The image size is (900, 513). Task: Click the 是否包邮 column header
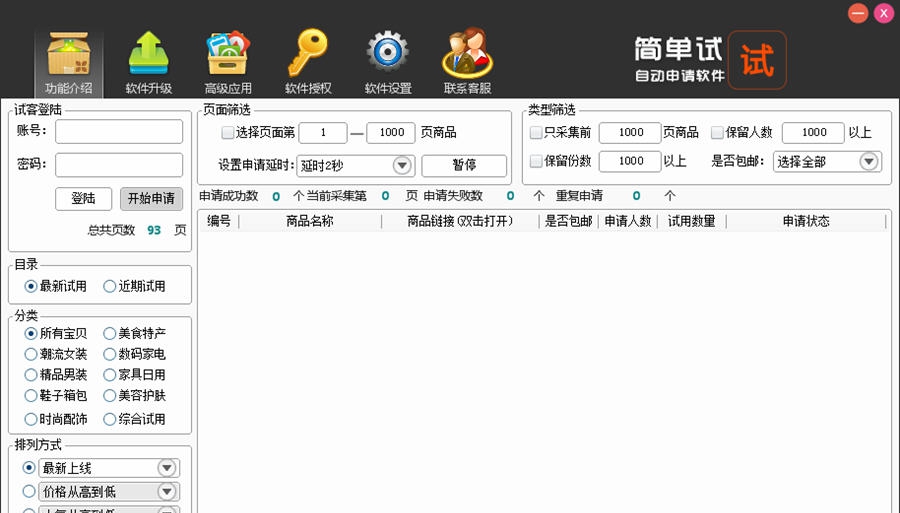pos(568,221)
